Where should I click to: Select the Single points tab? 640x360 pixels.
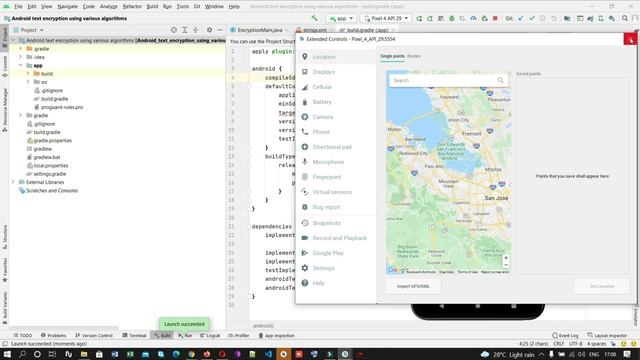392,56
